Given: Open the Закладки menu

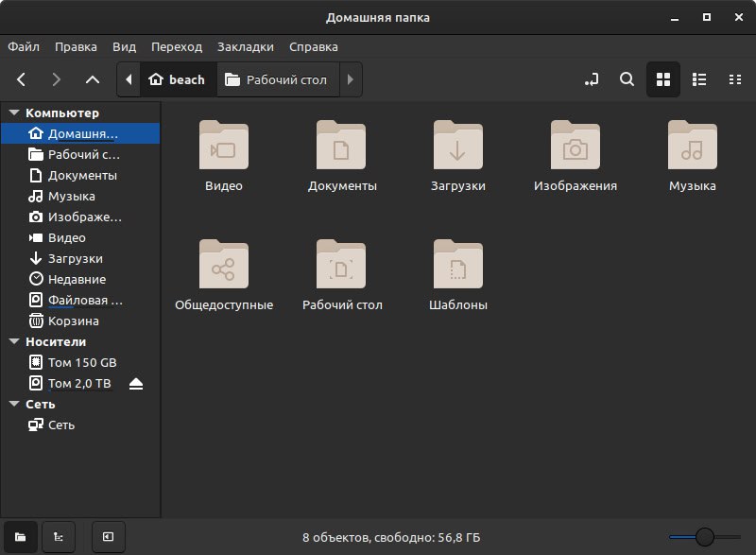Looking at the screenshot, I should click(246, 46).
